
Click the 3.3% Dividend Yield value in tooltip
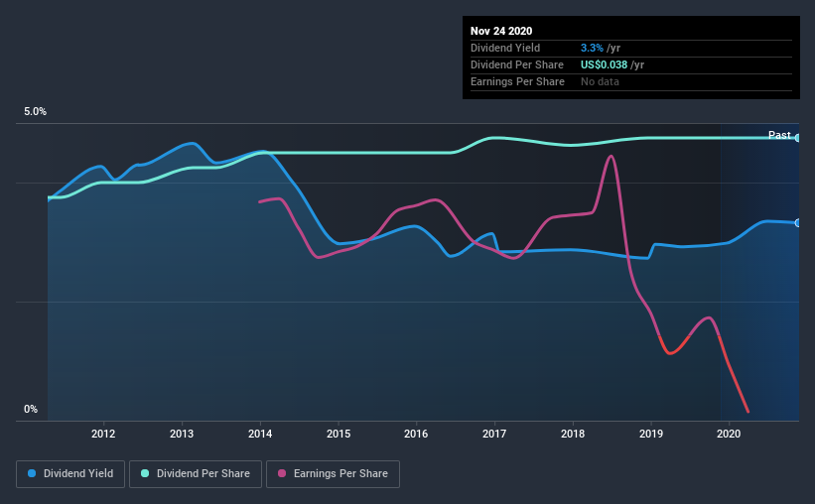[x=592, y=48]
